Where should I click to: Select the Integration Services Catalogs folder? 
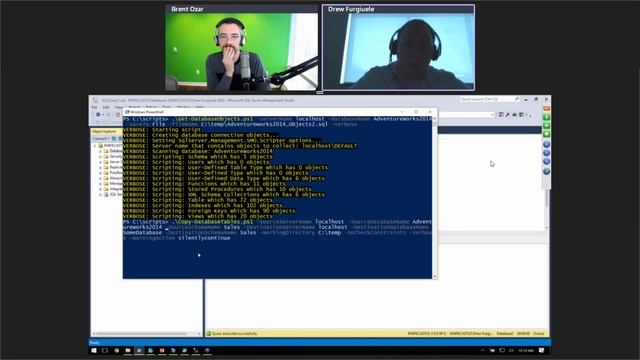tap(113, 189)
